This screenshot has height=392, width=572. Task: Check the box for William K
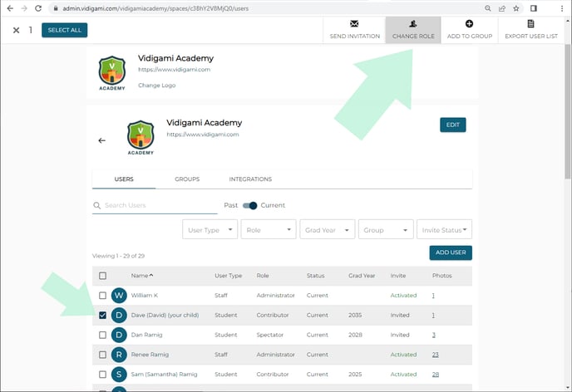tap(102, 296)
